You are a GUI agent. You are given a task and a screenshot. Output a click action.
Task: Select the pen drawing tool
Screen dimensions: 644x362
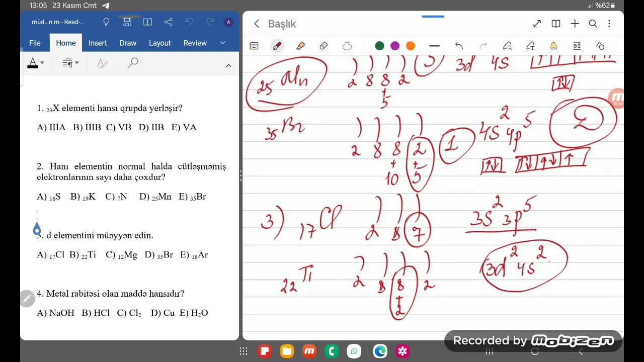coord(277,46)
